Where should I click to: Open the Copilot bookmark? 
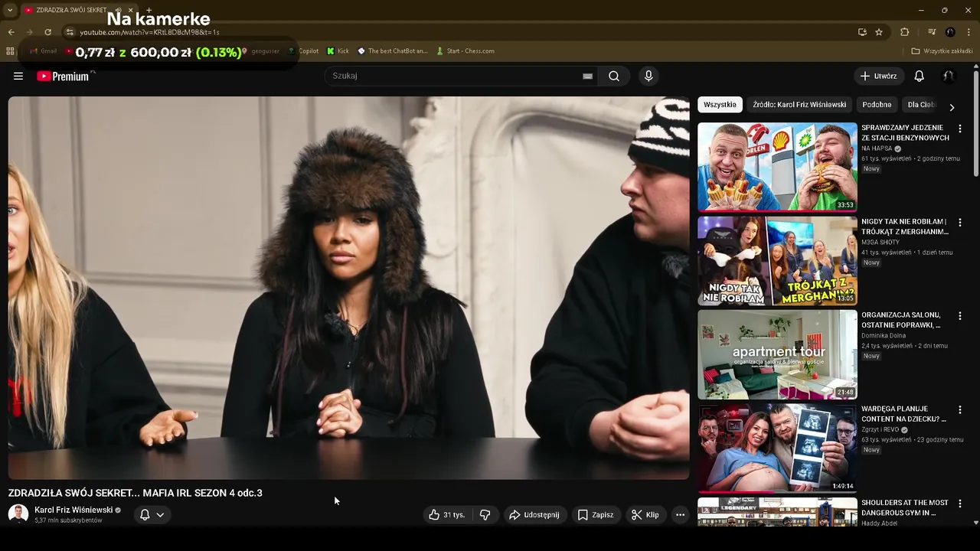point(303,51)
